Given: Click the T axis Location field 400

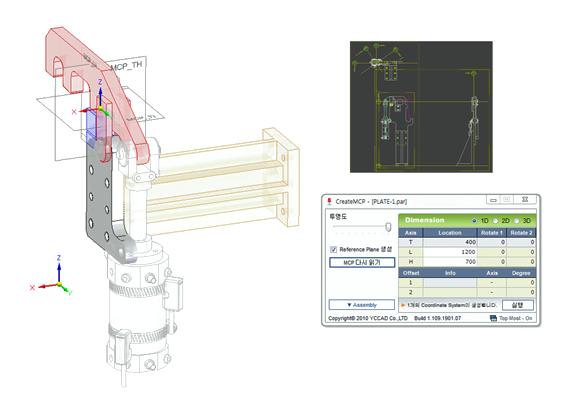Looking at the screenshot, I should 450,242.
